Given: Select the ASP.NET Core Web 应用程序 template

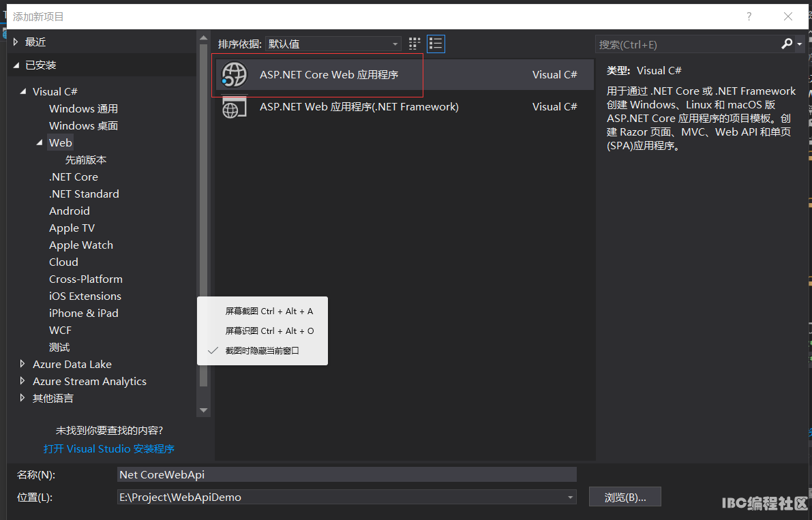Looking at the screenshot, I should (x=404, y=74).
